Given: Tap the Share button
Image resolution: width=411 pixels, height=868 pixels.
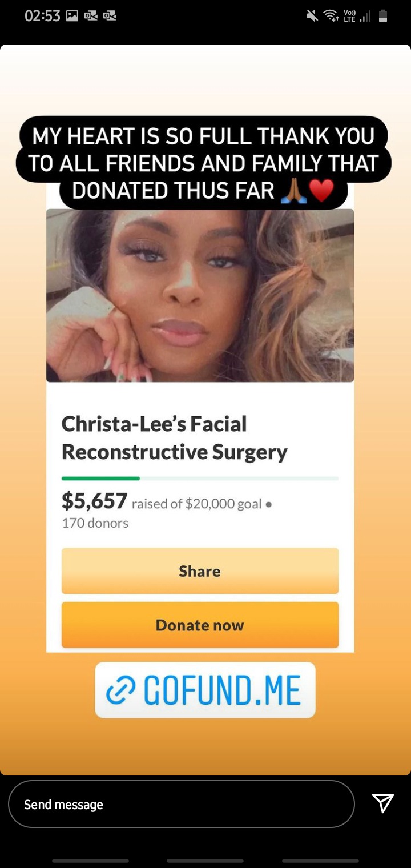Looking at the screenshot, I should [x=200, y=571].
